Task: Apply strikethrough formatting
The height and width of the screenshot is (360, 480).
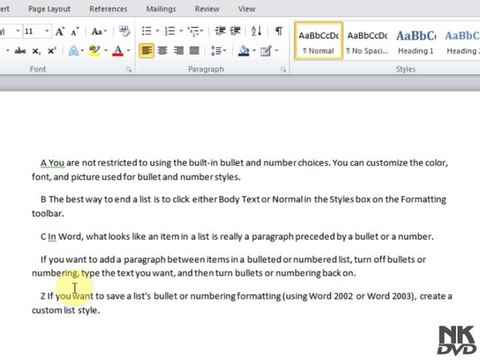Action: tap(20, 51)
